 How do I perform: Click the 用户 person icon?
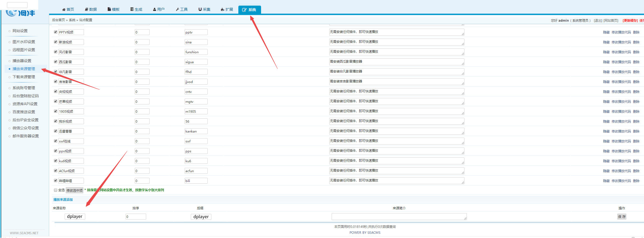pos(154,10)
